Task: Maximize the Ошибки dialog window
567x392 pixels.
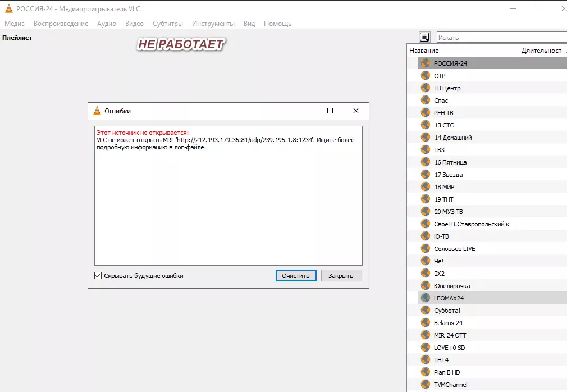Action: [330, 111]
